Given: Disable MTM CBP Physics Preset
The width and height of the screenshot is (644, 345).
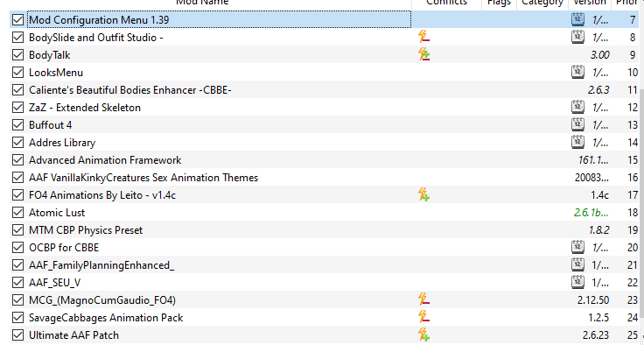Looking at the screenshot, I should tap(17, 230).
